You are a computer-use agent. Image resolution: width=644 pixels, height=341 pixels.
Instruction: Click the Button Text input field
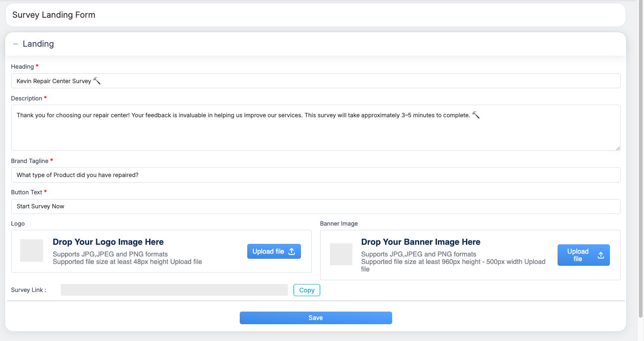tap(315, 206)
